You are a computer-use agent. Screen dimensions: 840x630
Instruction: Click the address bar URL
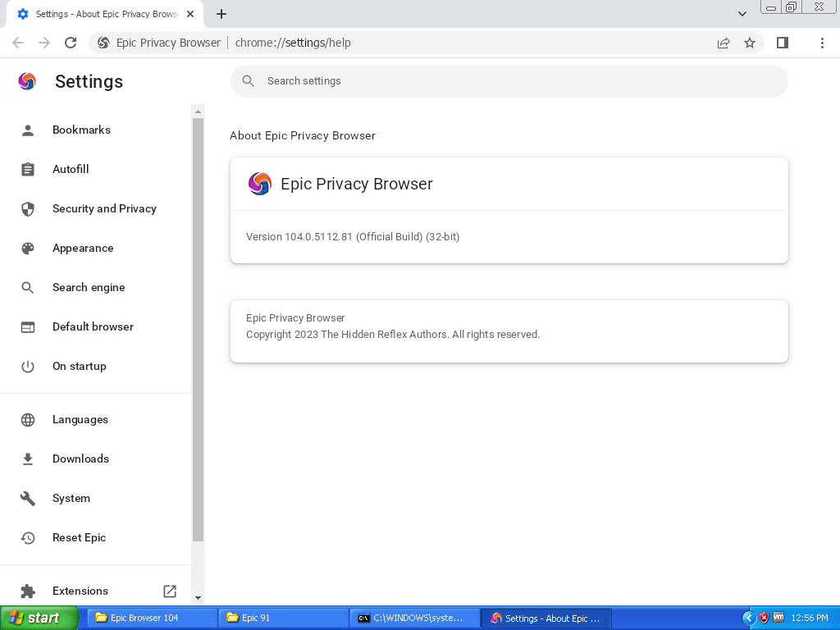coord(293,43)
